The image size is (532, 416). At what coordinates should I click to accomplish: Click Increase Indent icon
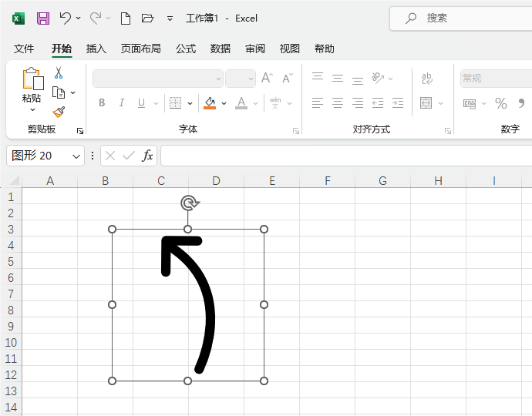pyautogui.click(x=398, y=102)
